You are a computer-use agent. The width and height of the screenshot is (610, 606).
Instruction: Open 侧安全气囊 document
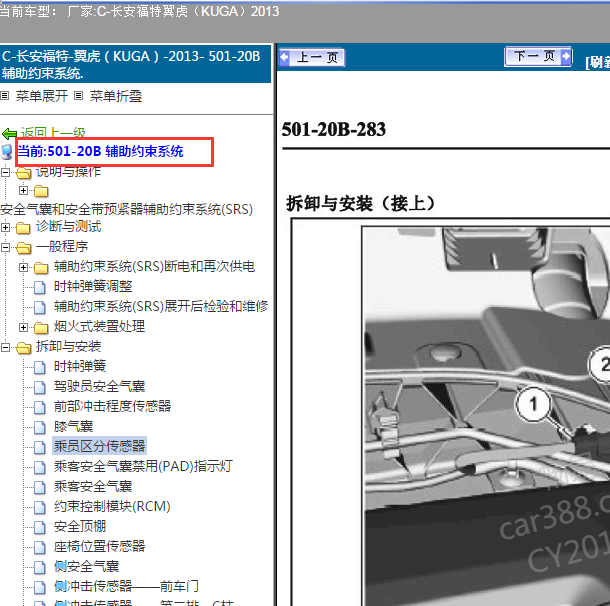86,567
